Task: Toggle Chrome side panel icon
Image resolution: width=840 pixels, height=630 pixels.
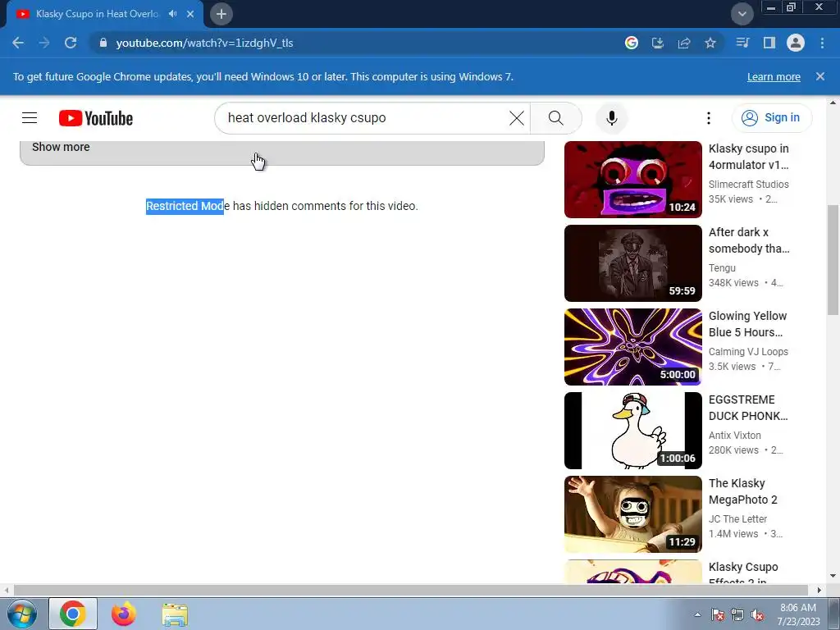Action: click(769, 43)
